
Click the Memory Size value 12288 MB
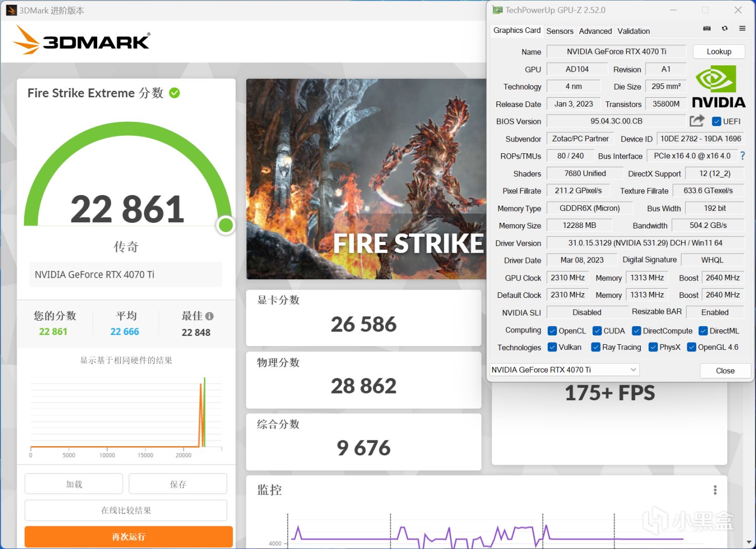click(x=580, y=225)
